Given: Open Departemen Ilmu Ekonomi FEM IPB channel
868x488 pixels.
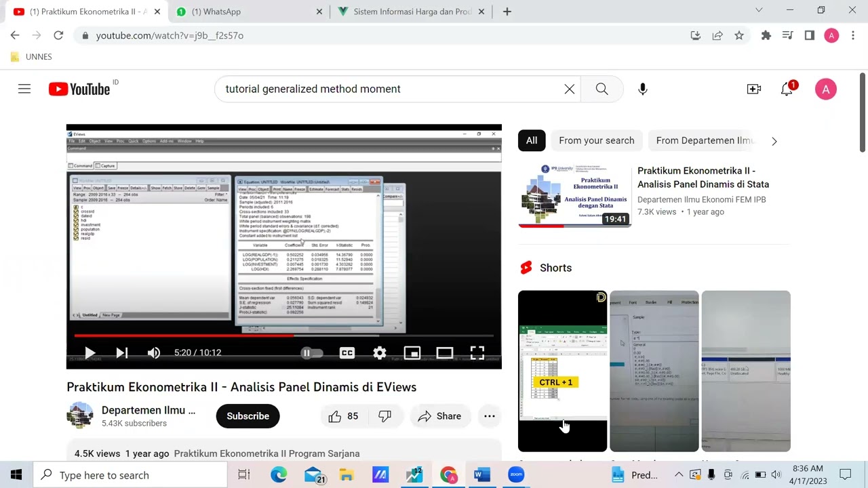Looking at the screenshot, I should pyautogui.click(x=702, y=199).
